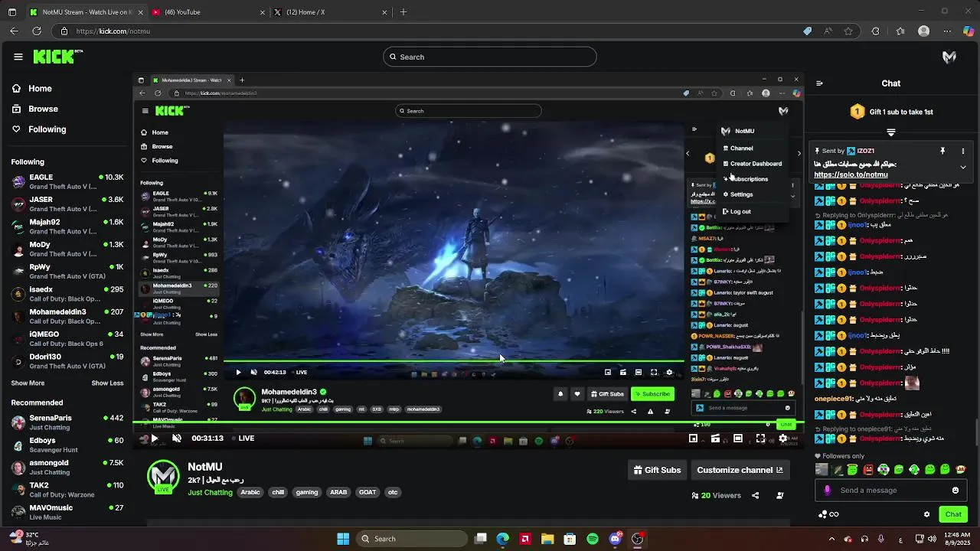Image resolution: width=980 pixels, height=551 pixels.
Task: Open EAGLE channel in Following list
Action: (67, 181)
